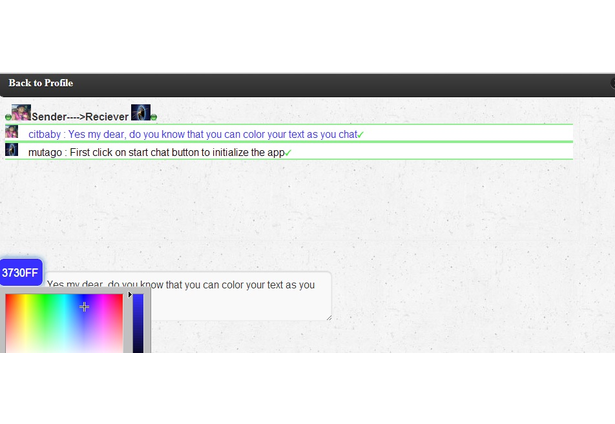Click the citbaby avatar in message row
The width and height of the screenshot is (615, 424).
(11, 131)
